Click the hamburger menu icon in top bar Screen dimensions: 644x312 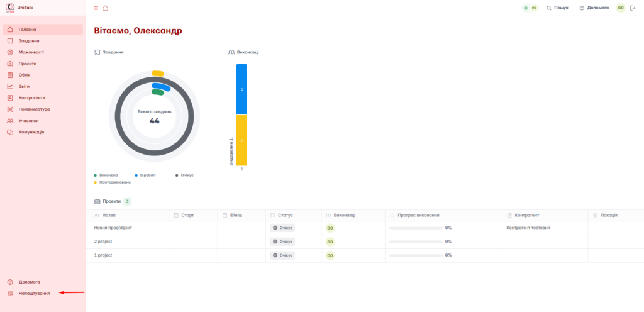click(x=96, y=8)
